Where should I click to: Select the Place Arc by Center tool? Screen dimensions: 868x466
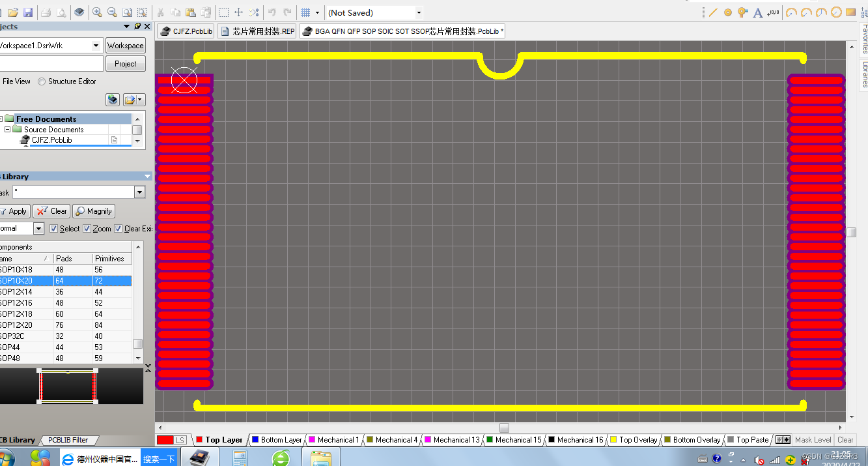[791, 12]
